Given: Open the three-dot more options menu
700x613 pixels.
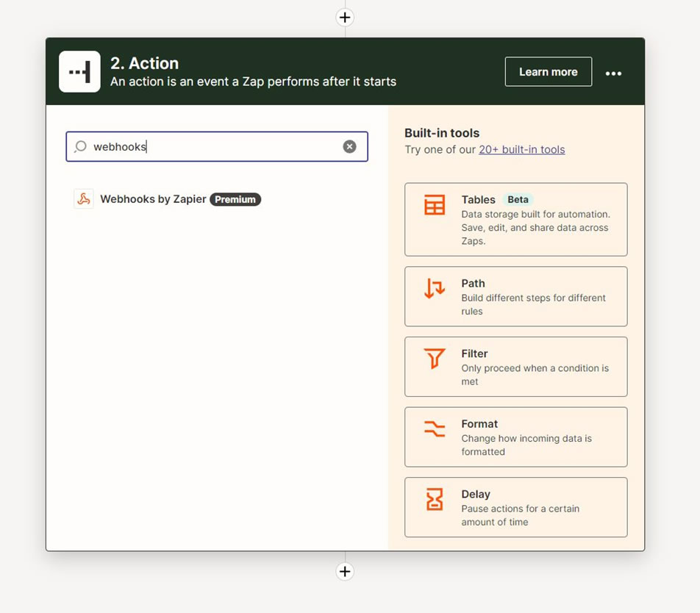Looking at the screenshot, I should 613,74.
